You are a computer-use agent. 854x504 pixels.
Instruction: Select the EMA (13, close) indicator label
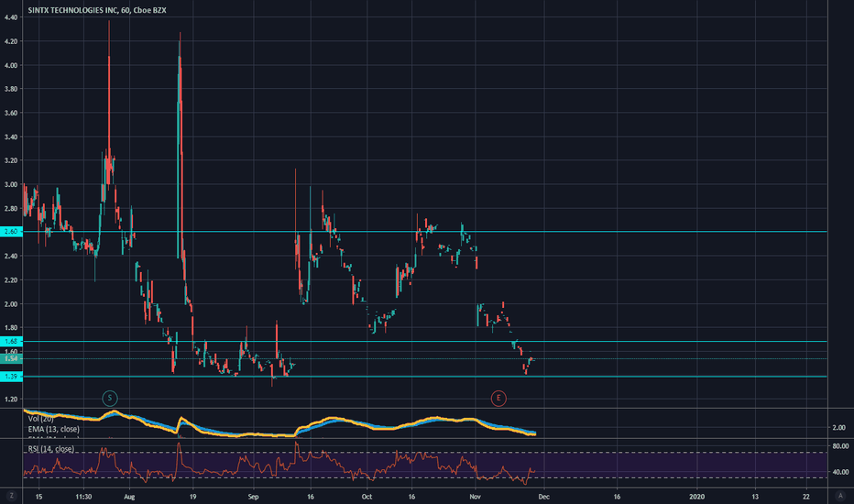click(53, 430)
